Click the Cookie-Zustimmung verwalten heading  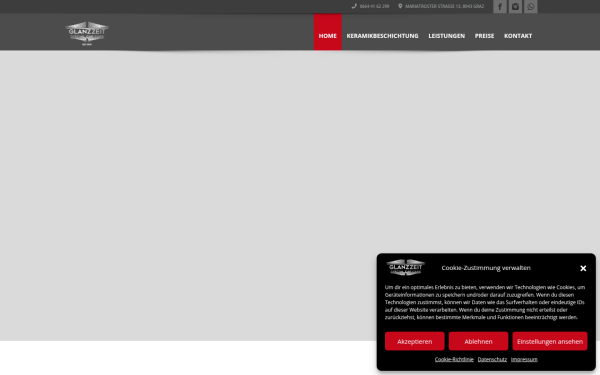(486, 268)
